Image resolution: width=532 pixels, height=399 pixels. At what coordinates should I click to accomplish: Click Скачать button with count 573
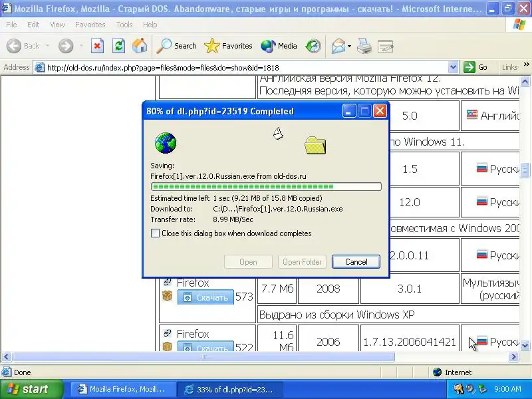coord(205,297)
